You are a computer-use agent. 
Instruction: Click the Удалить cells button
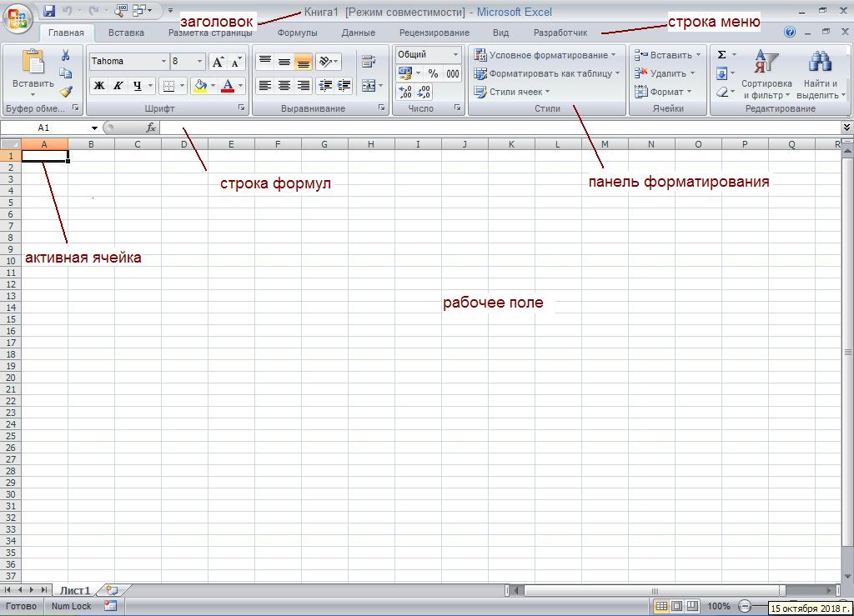pos(665,73)
